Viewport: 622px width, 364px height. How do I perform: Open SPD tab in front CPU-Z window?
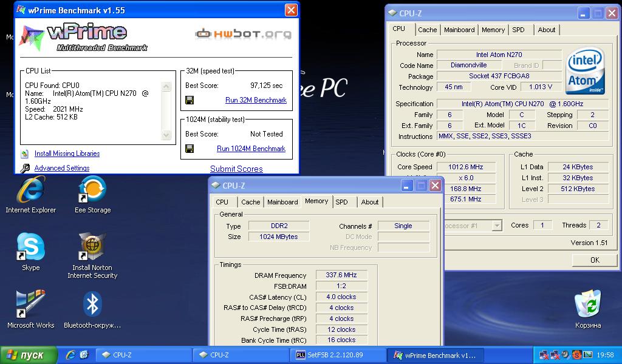pos(341,202)
